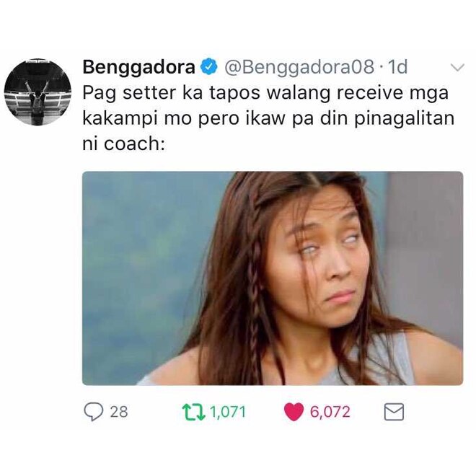Viewport: 476px width, 476px height.
Task: Open the reply speech bubble icon
Action: 93,412
